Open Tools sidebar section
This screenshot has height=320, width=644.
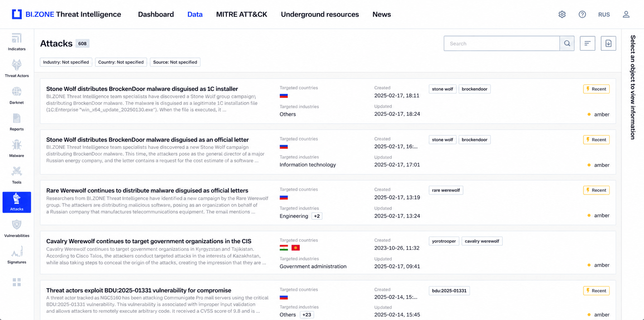click(x=17, y=176)
